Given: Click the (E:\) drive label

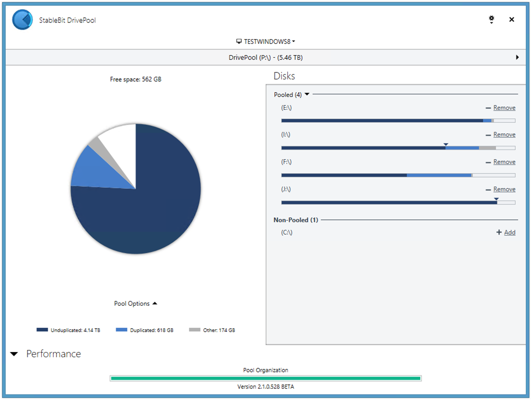Looking at the screenshot, I should [286, 108].
